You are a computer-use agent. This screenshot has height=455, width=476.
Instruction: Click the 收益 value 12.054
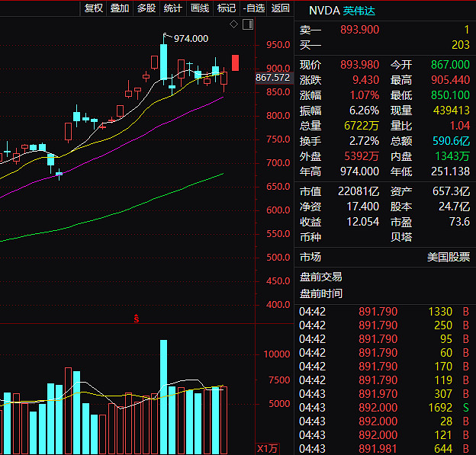click(363, 222)
